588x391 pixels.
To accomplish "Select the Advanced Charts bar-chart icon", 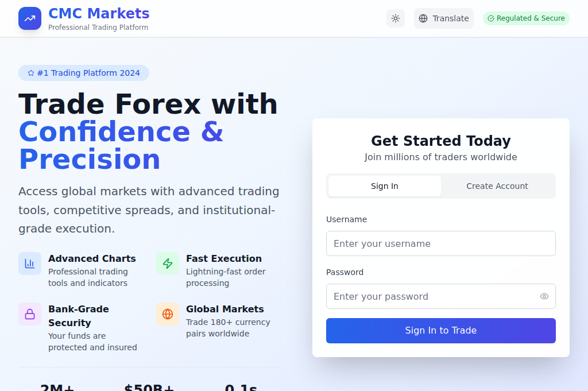I will pos(29,263).
